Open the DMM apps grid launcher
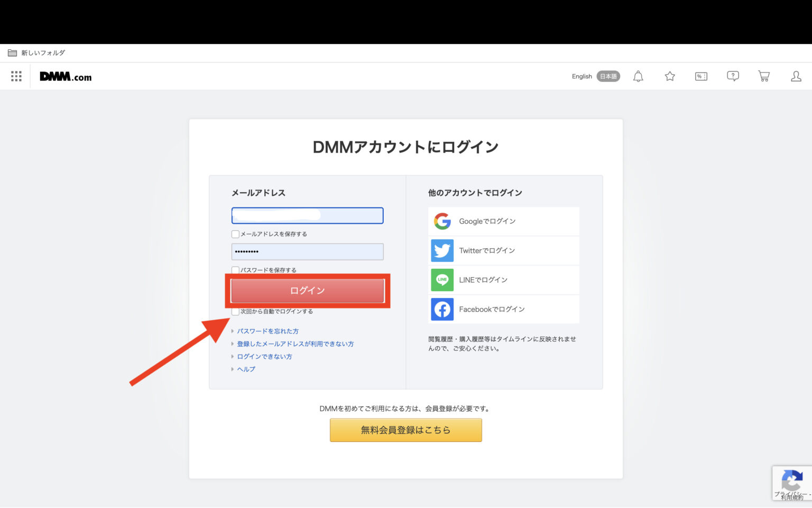812x508 pixels. tap(16, 76)
